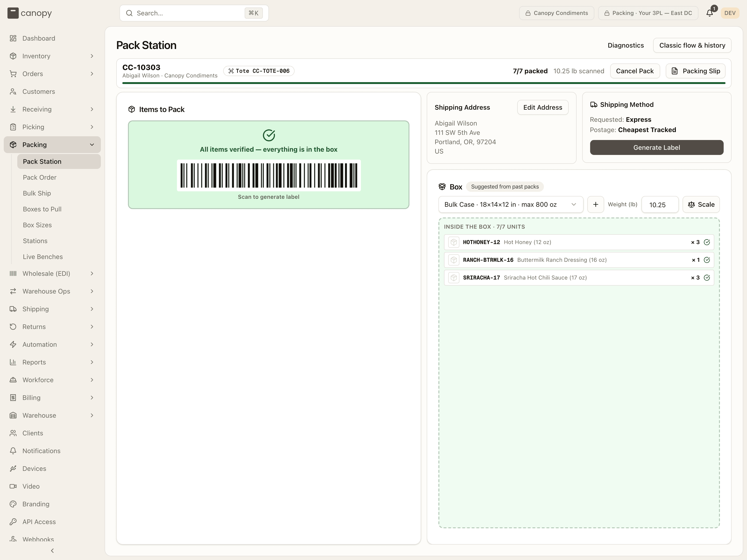Click the plus button to add a box
This screenshot has width=747, height=560.
pos(596,205)
